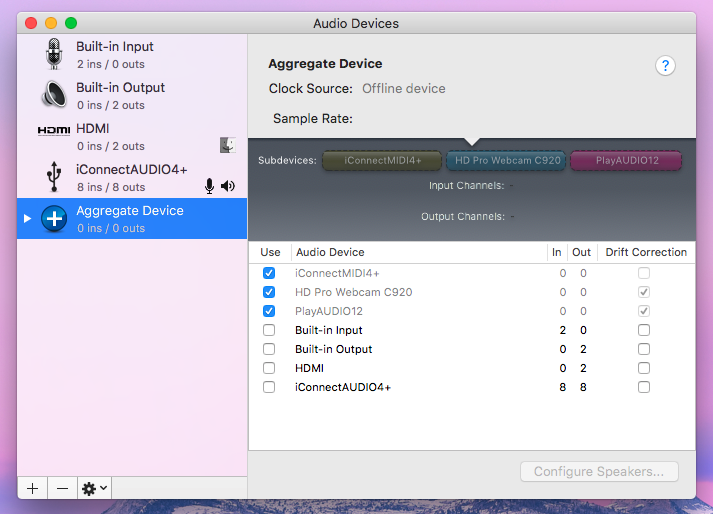Click the PlayAUDIO12 subdevice chip
The width and height of the screenshot is (713, 514).
pos(626,161)
